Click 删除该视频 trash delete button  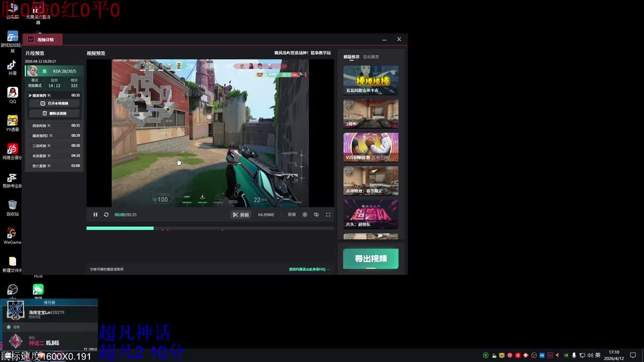[54, 114]
